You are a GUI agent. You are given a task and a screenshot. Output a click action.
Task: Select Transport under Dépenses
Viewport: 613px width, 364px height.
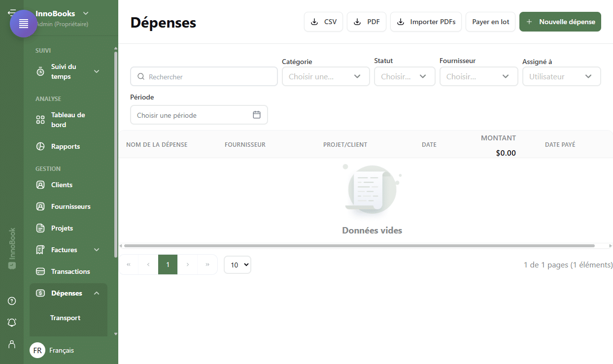[65, 318]
